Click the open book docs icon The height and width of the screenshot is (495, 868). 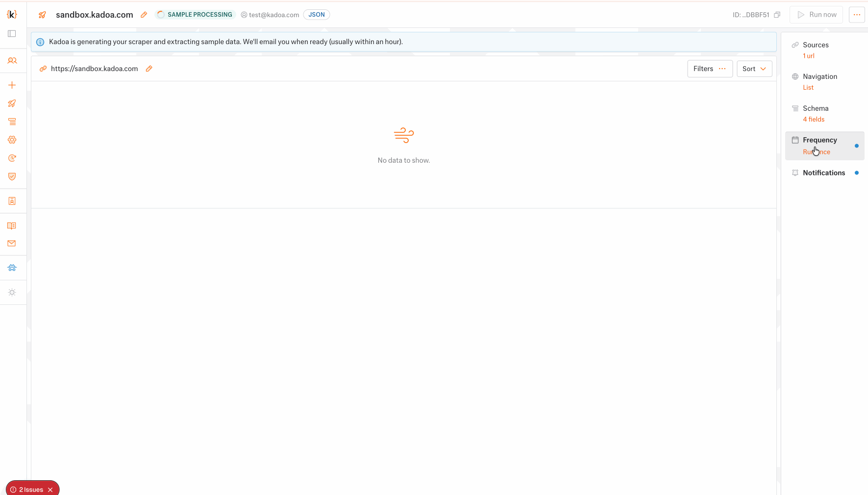tap(12, 226)
